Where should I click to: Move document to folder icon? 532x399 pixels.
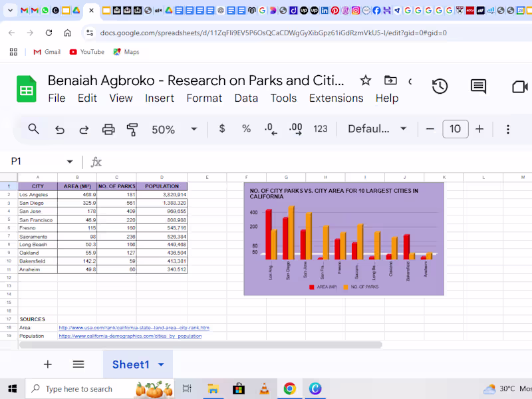(390, 80)
